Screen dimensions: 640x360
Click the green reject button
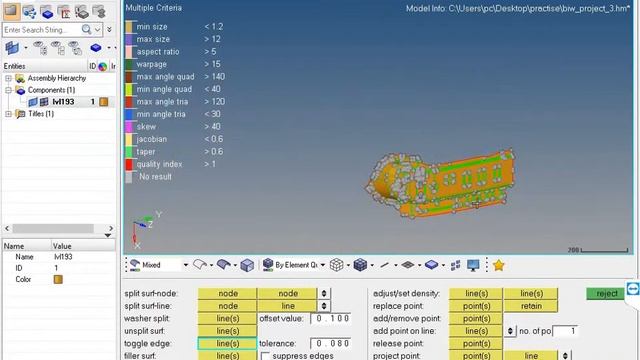pyautogui.click(x=605, y=293)
